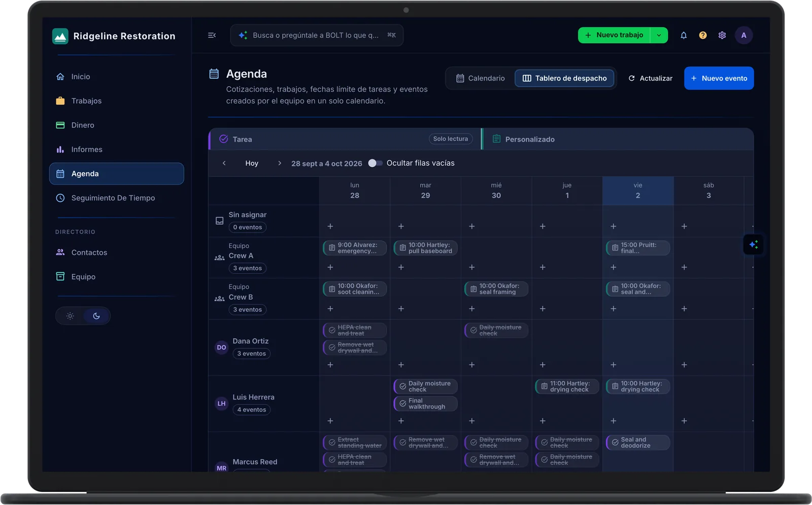Open Informes in the sidebar
Viewport: 812px width, 505px height.
coord(116,150)
